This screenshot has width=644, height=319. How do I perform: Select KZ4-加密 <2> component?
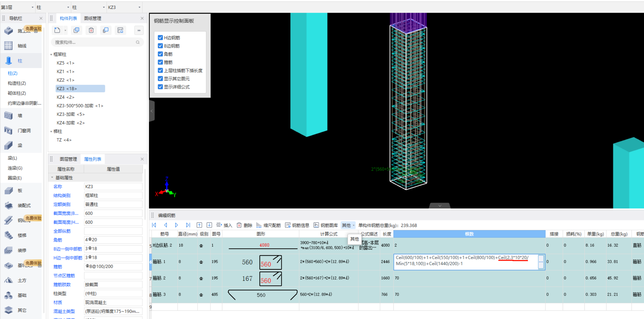click(71, 123)
